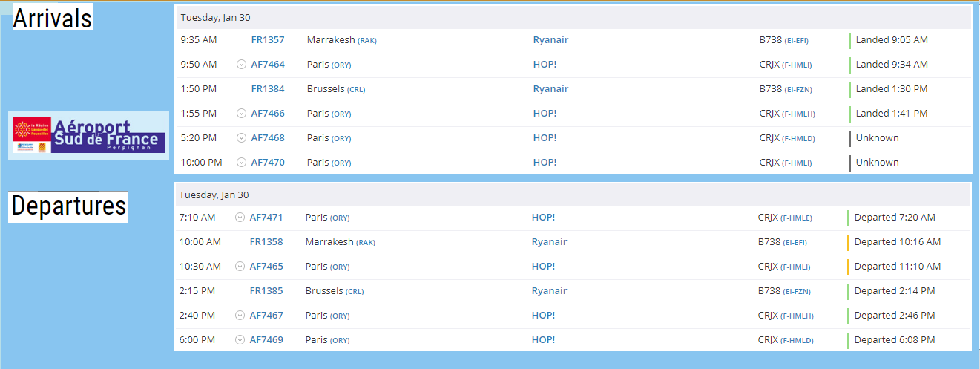980x369 pixels.
Task: Click HOP! airline for flight AF7470
Action: 545,163
